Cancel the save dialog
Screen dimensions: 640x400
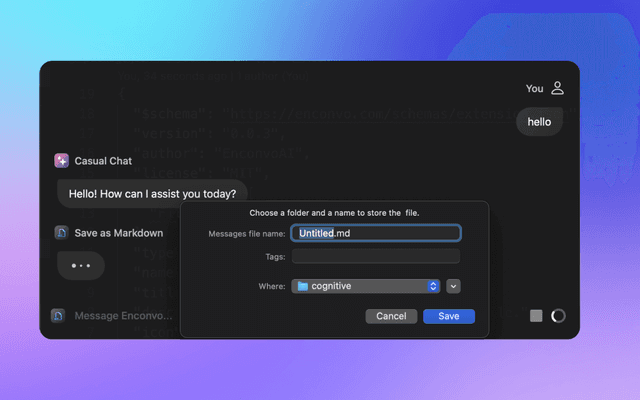(x=391, y=316)
